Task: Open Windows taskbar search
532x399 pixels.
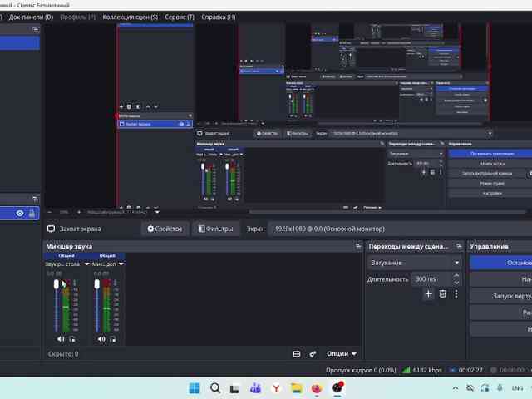Action: tap(215, 388)
